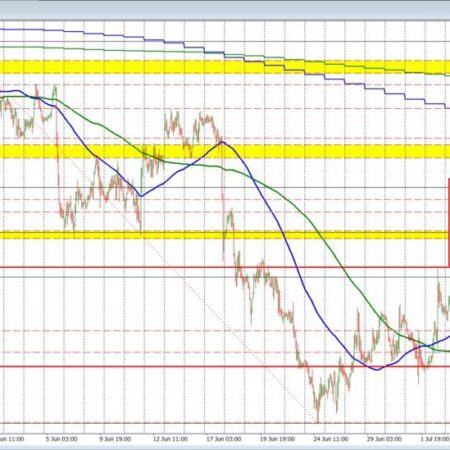Viewport: 450px width, 450px height.
Task: Click the "1 Jul 19:00" time axis label
Action: [x=435, y=439]
